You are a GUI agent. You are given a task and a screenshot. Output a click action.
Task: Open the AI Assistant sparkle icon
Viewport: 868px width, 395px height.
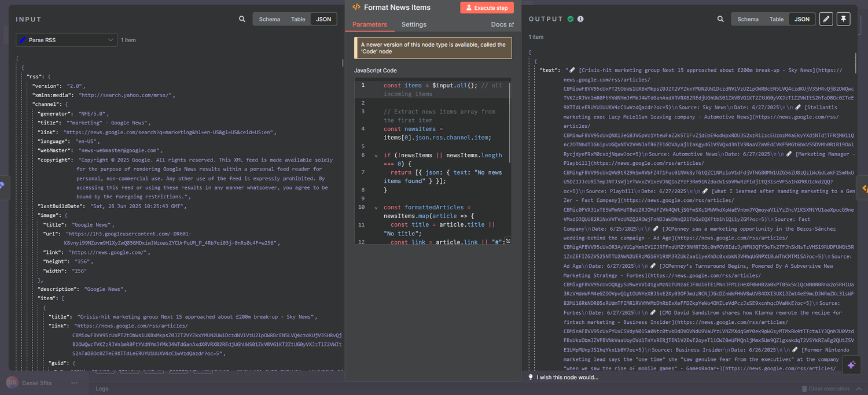(851, 365)
